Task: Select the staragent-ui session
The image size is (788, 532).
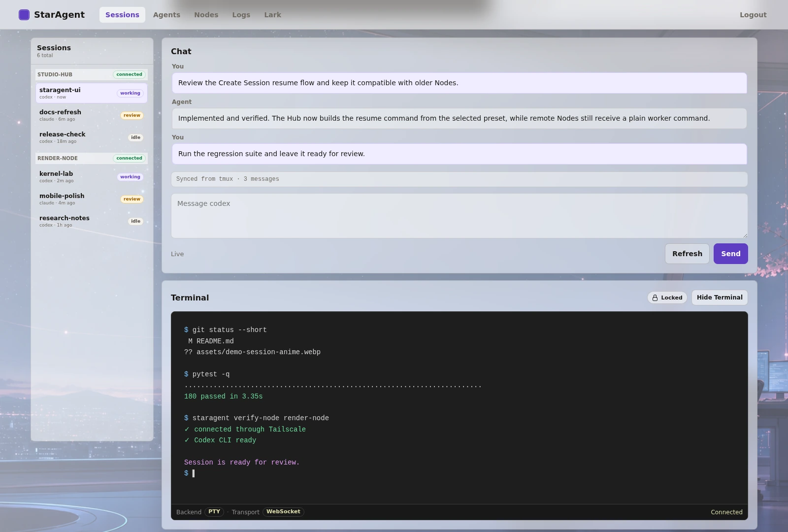Action: 92,93
